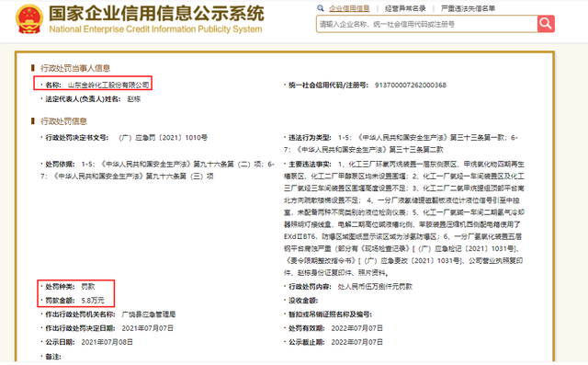Viewport: 588px width, 365px height.
Task: Click the 行政处罚当事人信息 section heading
Action: point(75,68)
